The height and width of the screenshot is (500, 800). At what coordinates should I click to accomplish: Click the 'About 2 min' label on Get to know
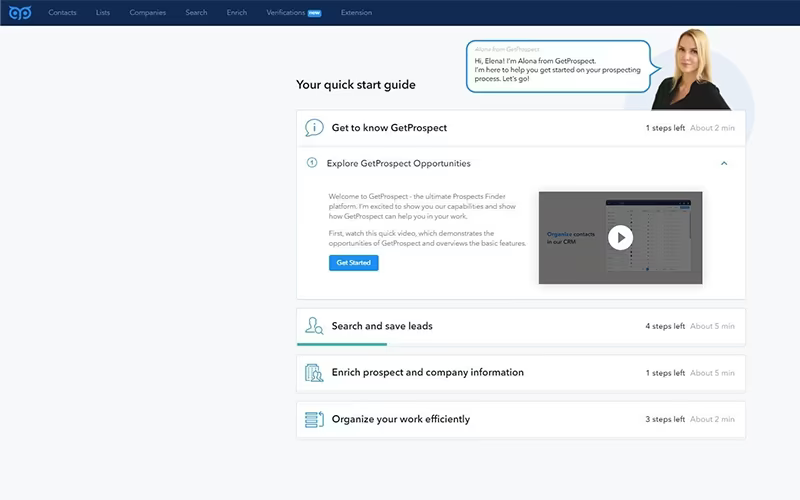[712, 128]
